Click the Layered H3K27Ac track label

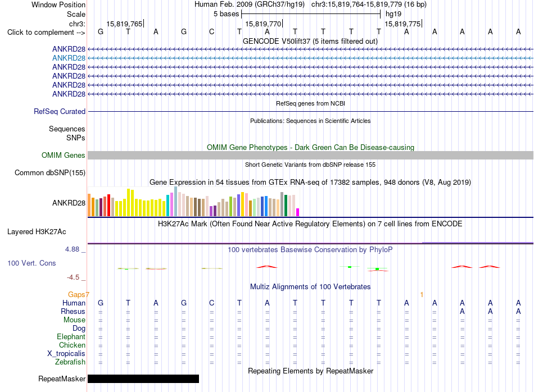coord(37,232)
